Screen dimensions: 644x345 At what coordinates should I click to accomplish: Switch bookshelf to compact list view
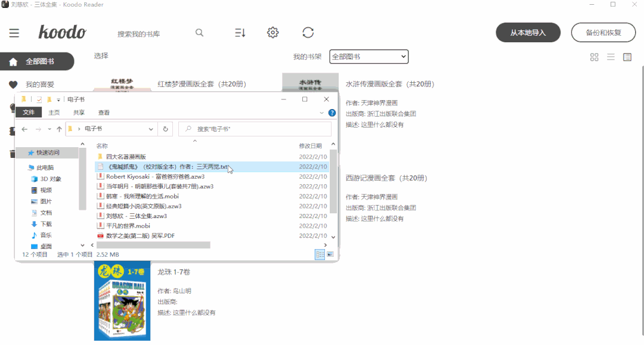(610, 57)
